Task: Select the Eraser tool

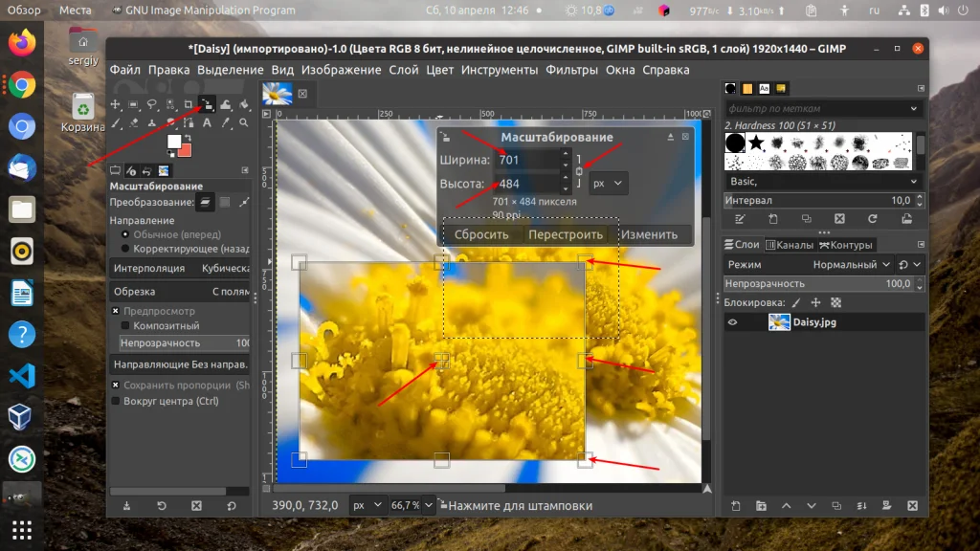Action: 135,123
